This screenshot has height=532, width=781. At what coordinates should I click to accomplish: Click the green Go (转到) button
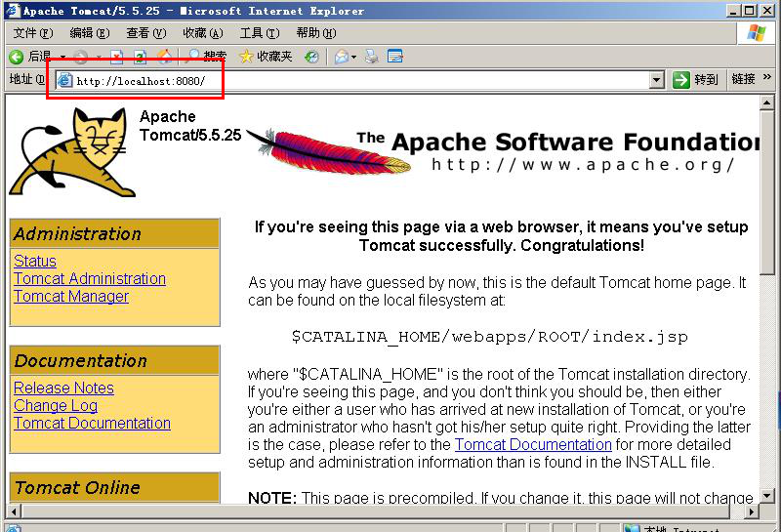(695, 80)
